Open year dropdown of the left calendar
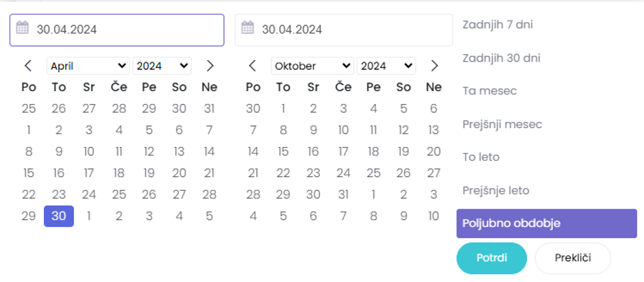Image resolution: width=644 pixels, height=282 pixels. pyautogui.click(x=162, y=66)
